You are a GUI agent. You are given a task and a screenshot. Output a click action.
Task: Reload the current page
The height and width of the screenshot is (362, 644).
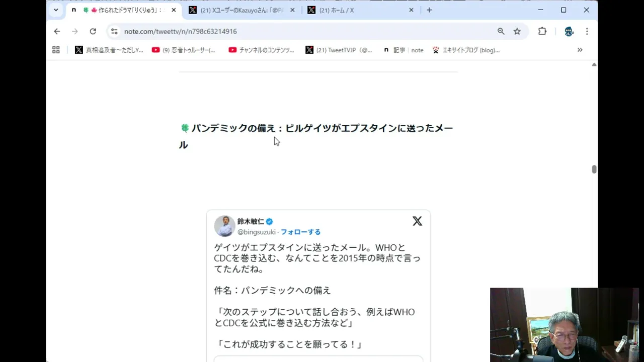(93, 31)
